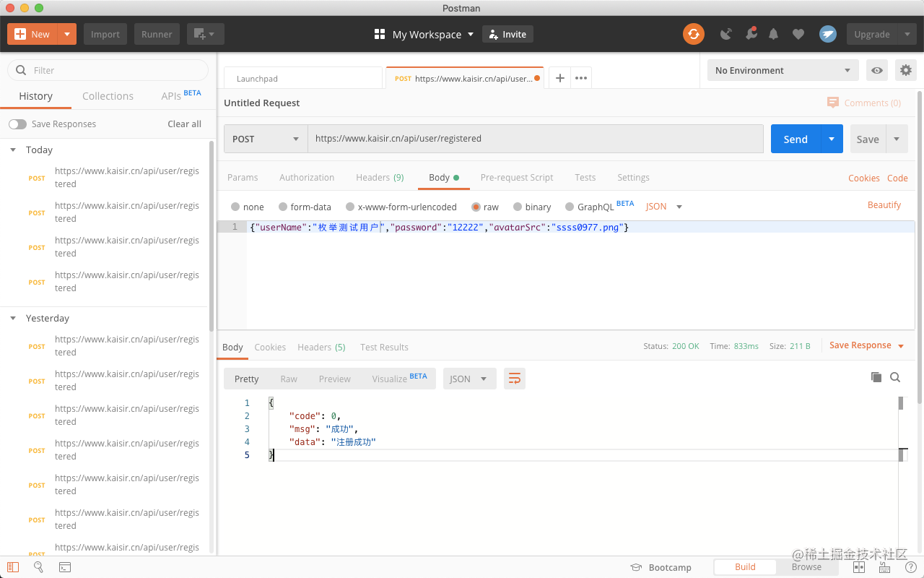Search the response body magnifier icon
924x578 pixels.
coord(895,377)
